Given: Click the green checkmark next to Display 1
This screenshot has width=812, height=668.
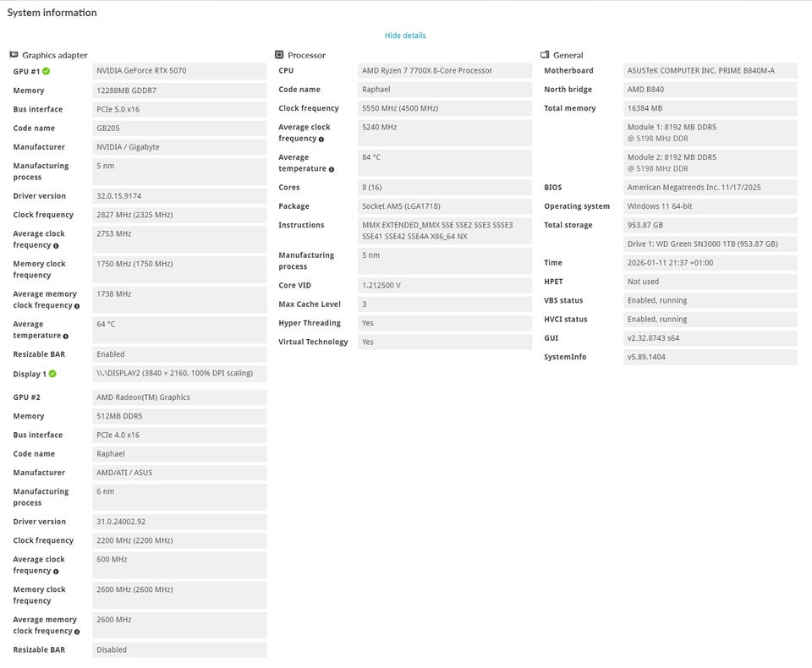Looking at the screenshot, I should click(x=52, y=374).
